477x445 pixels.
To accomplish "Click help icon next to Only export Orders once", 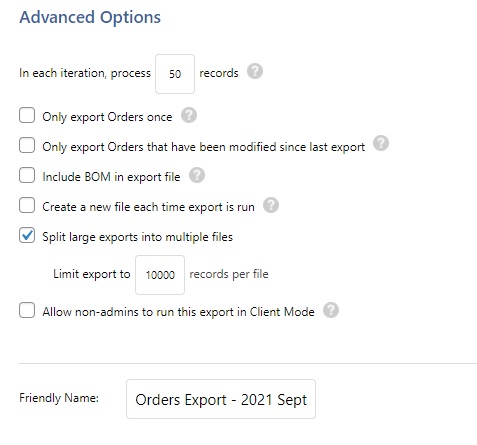I will (189, 115).
